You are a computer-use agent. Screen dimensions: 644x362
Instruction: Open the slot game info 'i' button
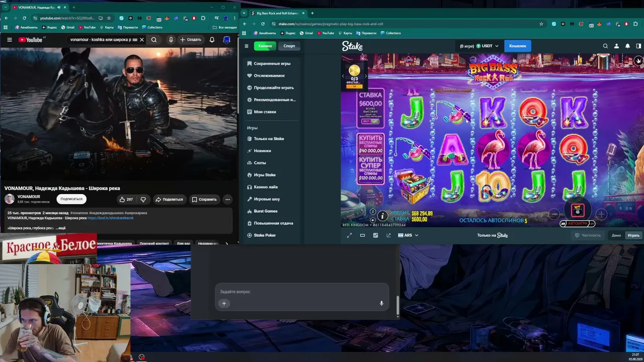click(382, 216)
